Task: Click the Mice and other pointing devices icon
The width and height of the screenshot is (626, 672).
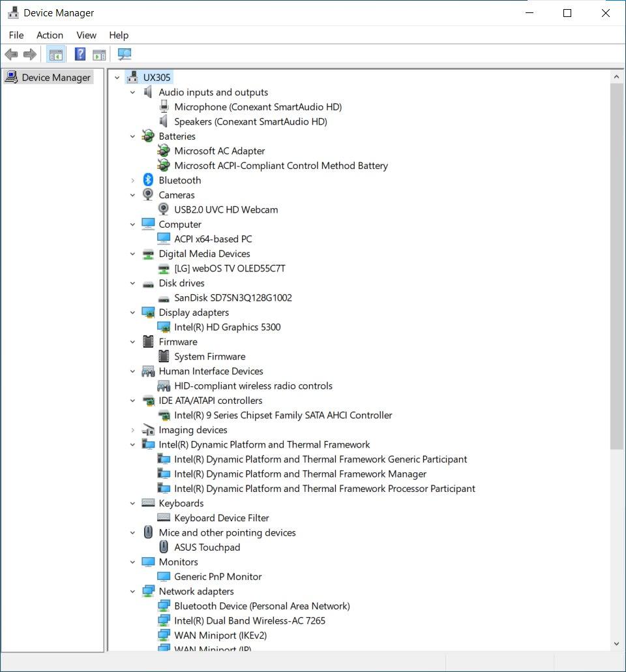Action: [148, 532]
